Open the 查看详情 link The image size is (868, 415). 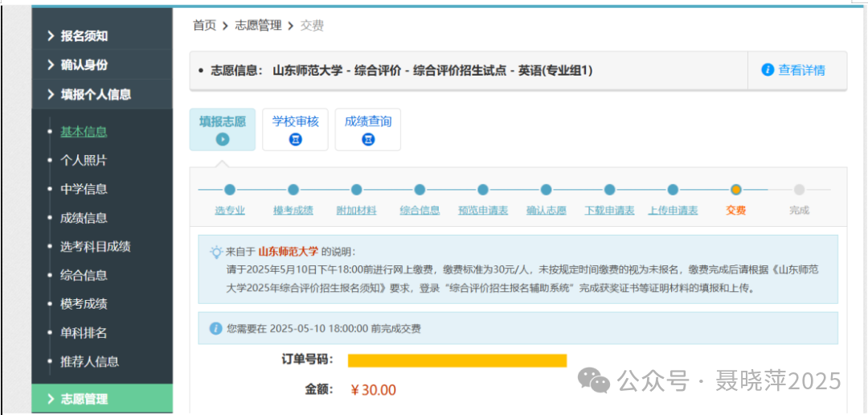pos(801,70)
